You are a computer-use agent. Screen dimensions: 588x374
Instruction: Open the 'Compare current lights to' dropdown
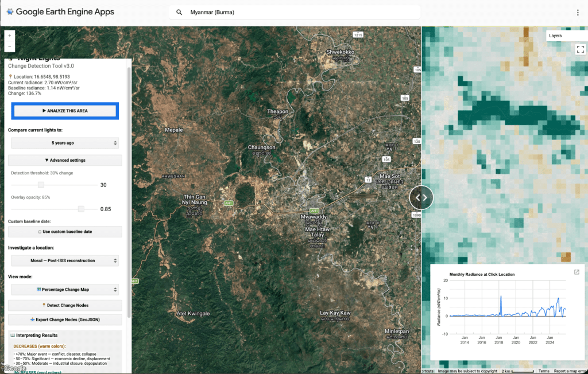[x=65, y=143]
